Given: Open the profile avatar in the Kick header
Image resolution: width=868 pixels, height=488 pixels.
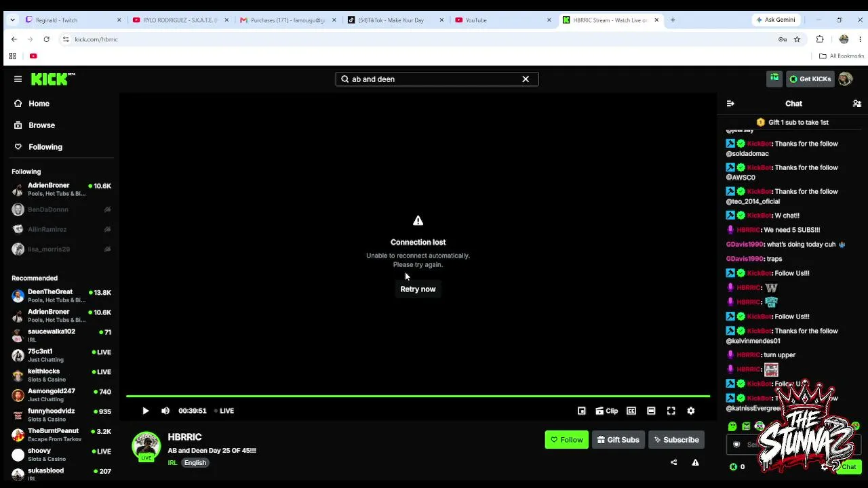Looking at the screenshot, I should pyautogui.click(x=845, y=79).
